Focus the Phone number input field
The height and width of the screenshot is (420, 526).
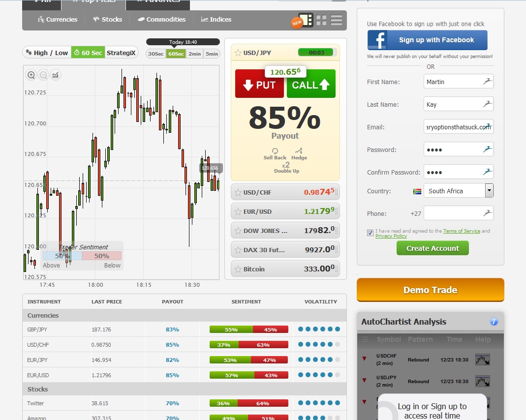tap(459, 213)
